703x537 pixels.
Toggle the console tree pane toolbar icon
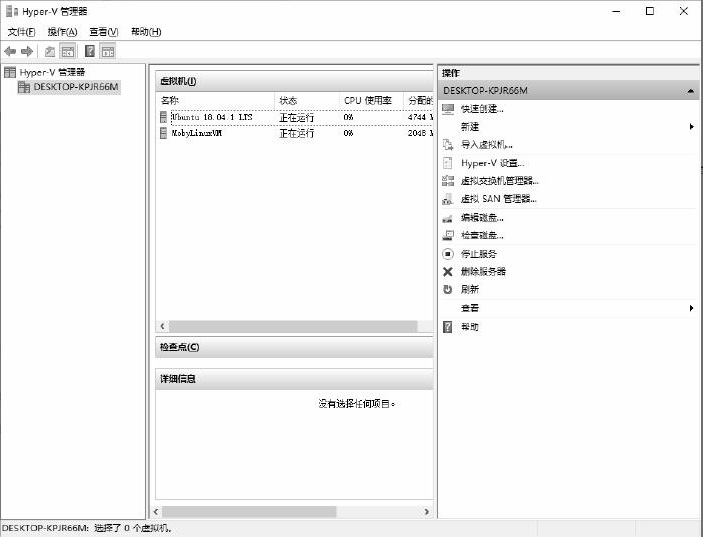coord(68,52)
